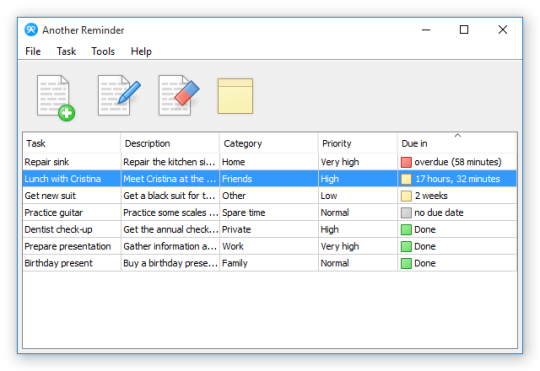The image size is (540, 371).
Task: Click description 'Get a black suit for t...'
Action: [x=169, y=196]
